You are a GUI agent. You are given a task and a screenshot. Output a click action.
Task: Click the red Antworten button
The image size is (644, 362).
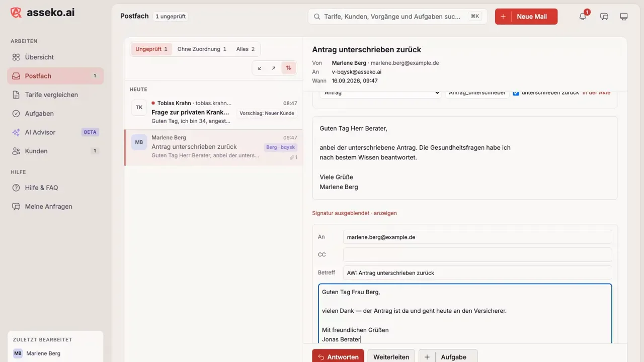pyautogui.click(x=338, y=356)
